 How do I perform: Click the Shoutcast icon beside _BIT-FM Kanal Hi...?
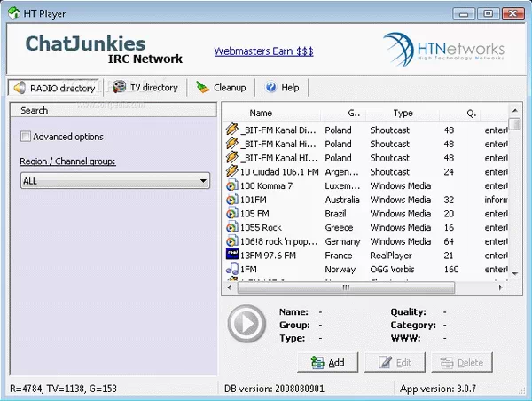click(232, 144)
